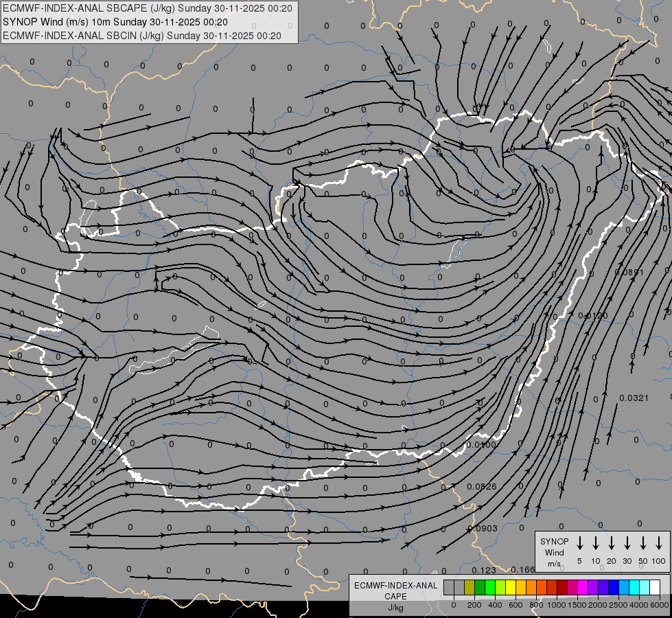The height and width of the screenshot is (618, 672).
Task: Click the 0.0321 CAPE value on map
Action: click(x=634, y=398)
